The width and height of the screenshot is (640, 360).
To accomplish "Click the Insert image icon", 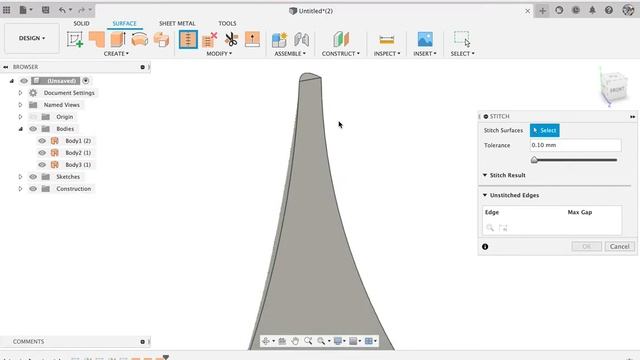I will 425,40.
